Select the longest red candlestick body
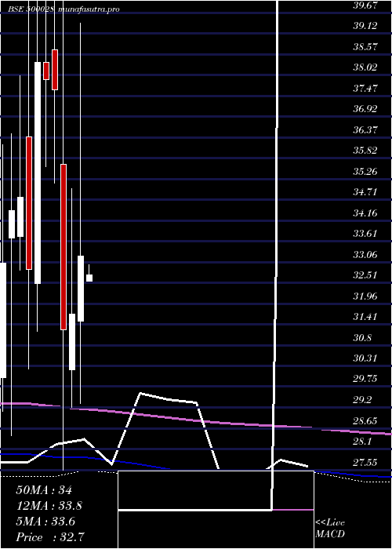Viewport: 392px width, 549px height. [x=64, y=247]
